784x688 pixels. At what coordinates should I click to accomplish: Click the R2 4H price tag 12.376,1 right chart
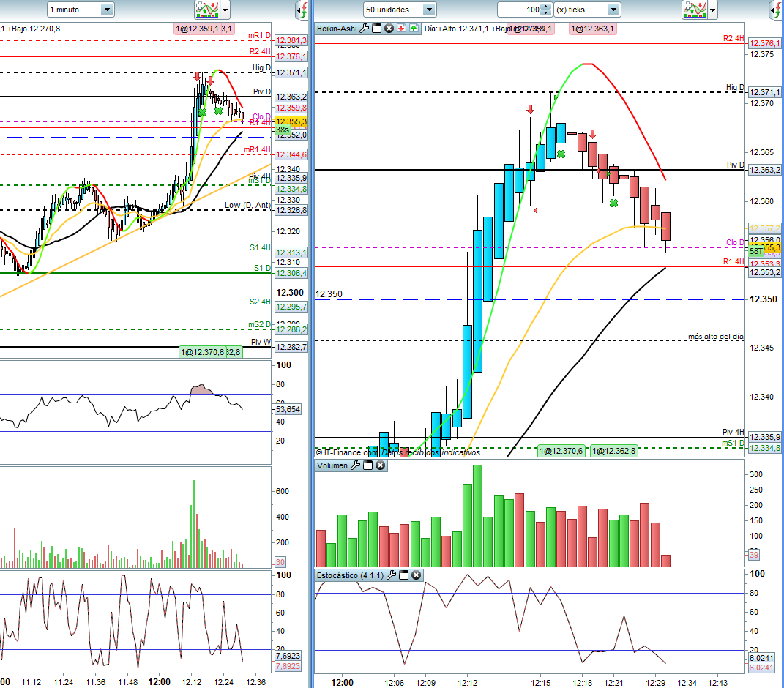pyautogui.click(x=764, y=43)
